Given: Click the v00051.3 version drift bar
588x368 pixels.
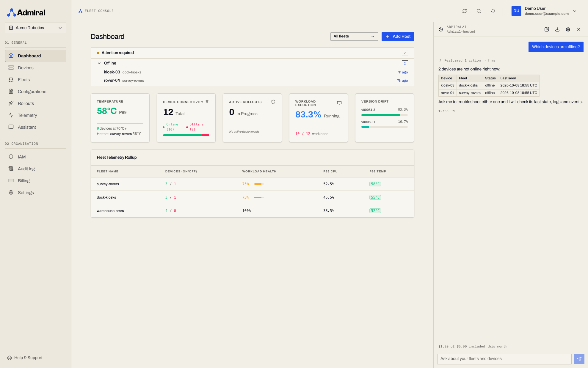Looking at the screenshot, I should point(385,115).
